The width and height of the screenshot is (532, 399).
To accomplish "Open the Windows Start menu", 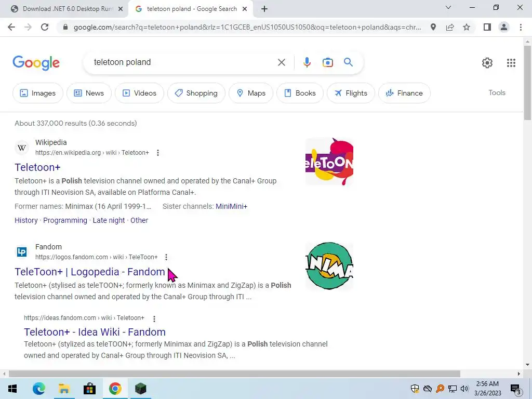I will (12, 389).
